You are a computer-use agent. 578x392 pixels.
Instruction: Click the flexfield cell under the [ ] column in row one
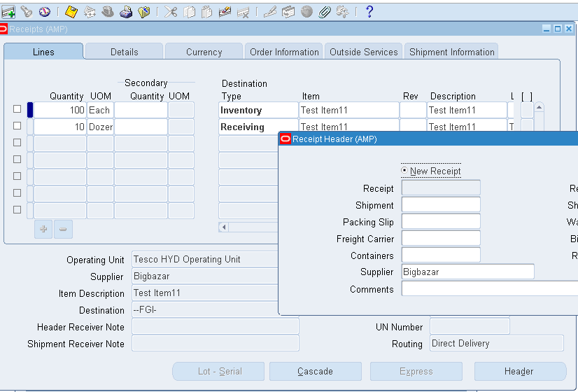tap(527, 111)
